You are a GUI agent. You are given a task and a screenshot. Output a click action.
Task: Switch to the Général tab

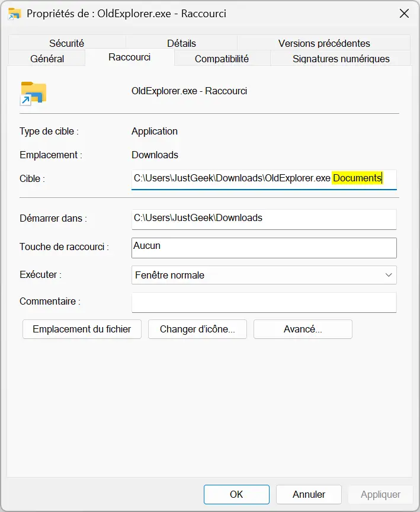pos(47,59)
